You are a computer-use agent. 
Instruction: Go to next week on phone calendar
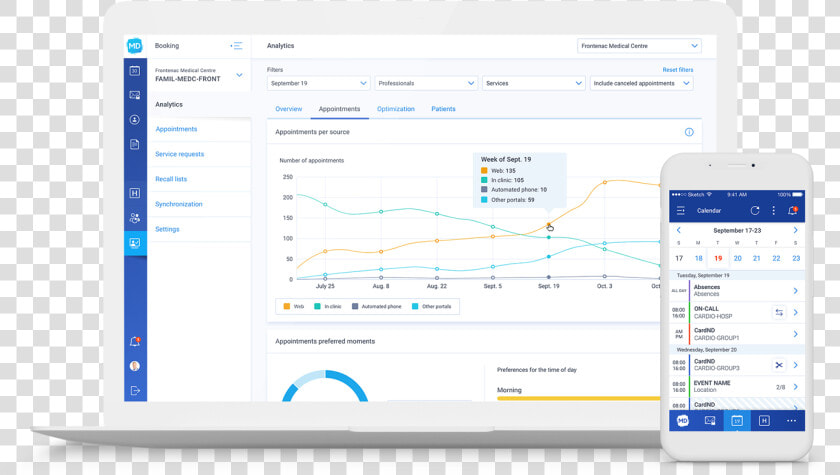(x=796, y=230)
